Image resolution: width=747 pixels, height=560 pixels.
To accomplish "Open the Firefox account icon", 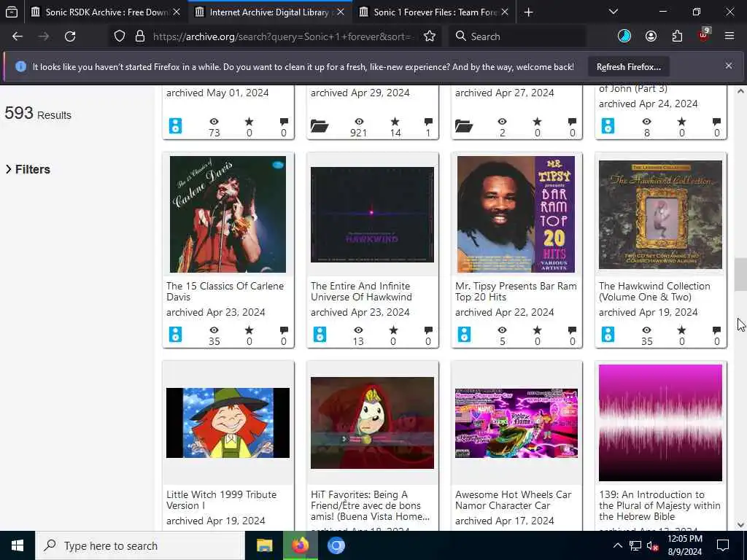I will coord(651,36).
